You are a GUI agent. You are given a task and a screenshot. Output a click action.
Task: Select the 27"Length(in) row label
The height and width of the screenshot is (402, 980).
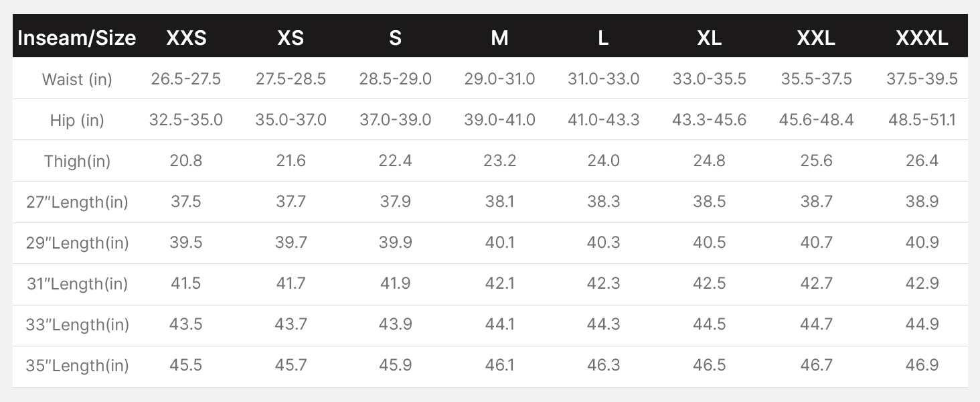77,202
